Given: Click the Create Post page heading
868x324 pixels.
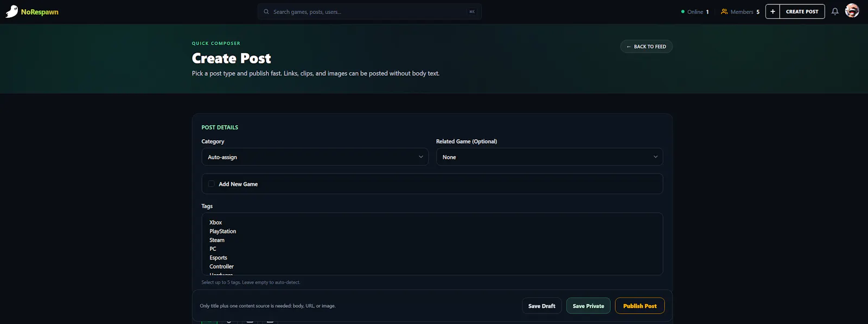Looking at the screenshot, I should (x=232, y=58).
